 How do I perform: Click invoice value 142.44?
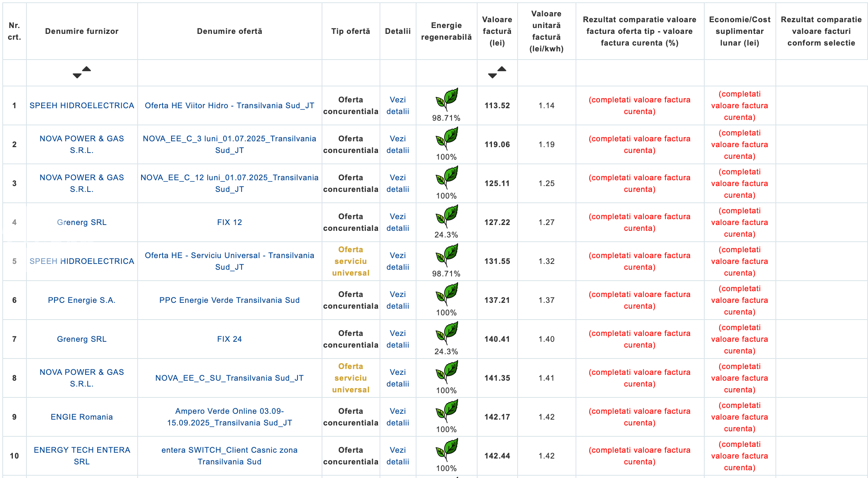point(497,456)
